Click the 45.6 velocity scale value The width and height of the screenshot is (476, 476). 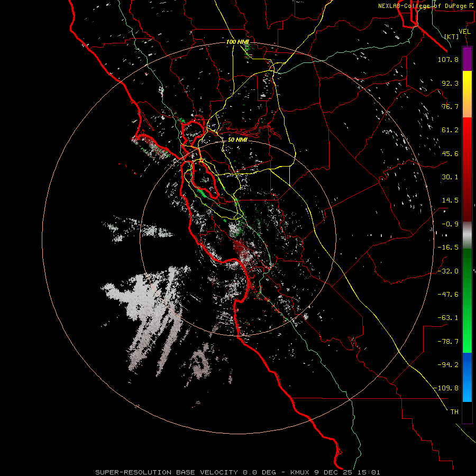click(x=450, y=153)
